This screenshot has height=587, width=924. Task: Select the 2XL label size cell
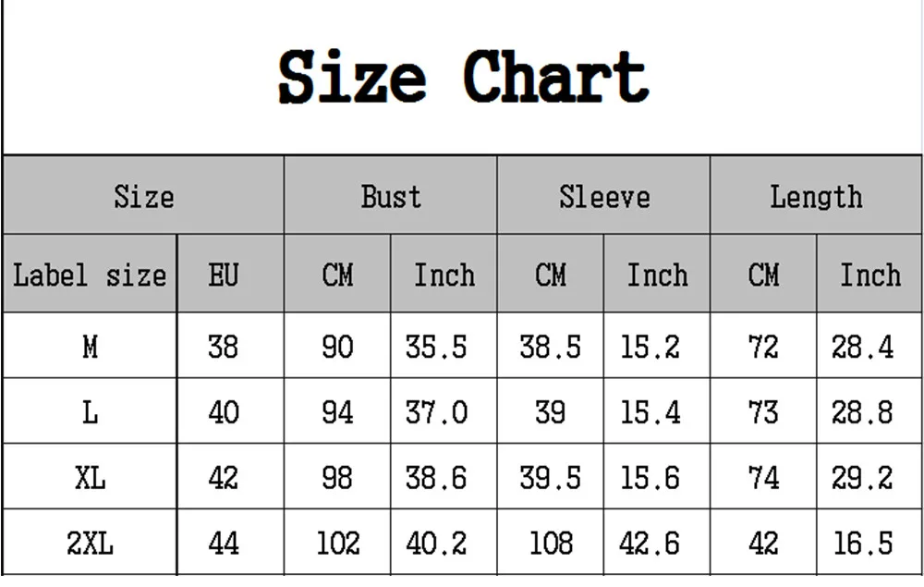point(91,543)
